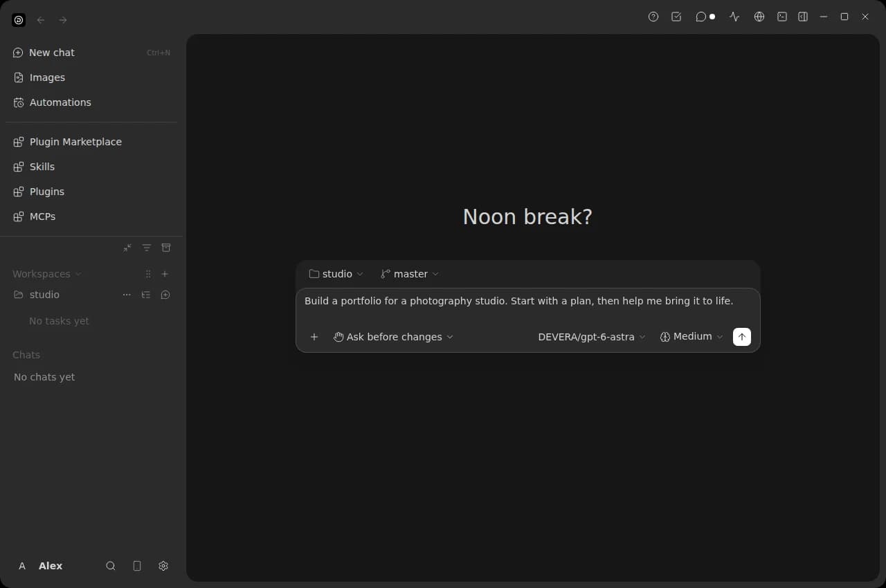This screenshot has width=886, height=588.
Task: Collapse the Workspaces section chevron
Action: click(x=78, y=274)
